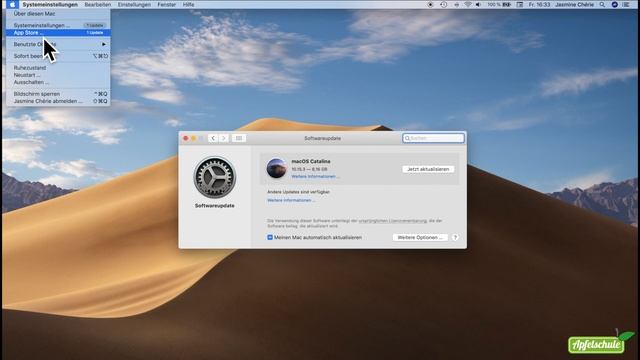Click the input source flag icon

520,4
